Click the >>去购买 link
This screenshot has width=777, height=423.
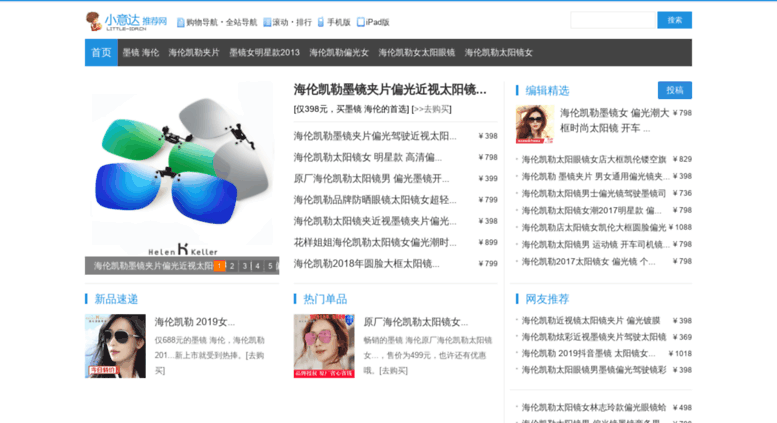coord(432,109)
